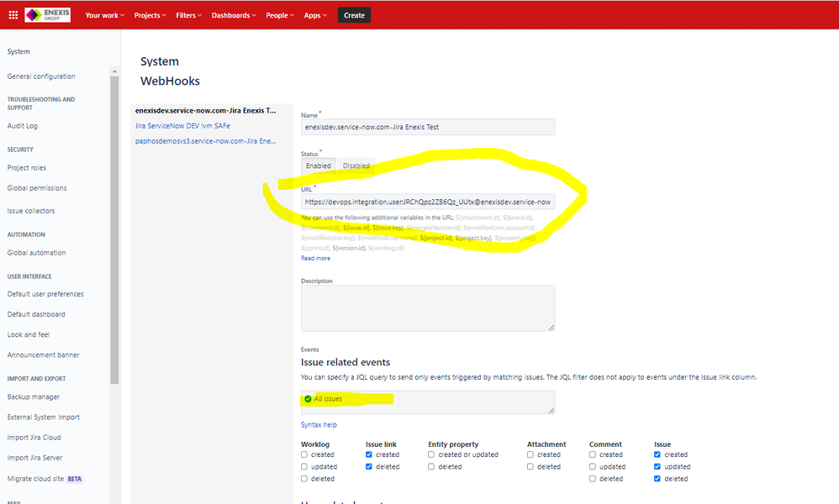Toggle Issue link deleted checkbox

pos(369,466)
